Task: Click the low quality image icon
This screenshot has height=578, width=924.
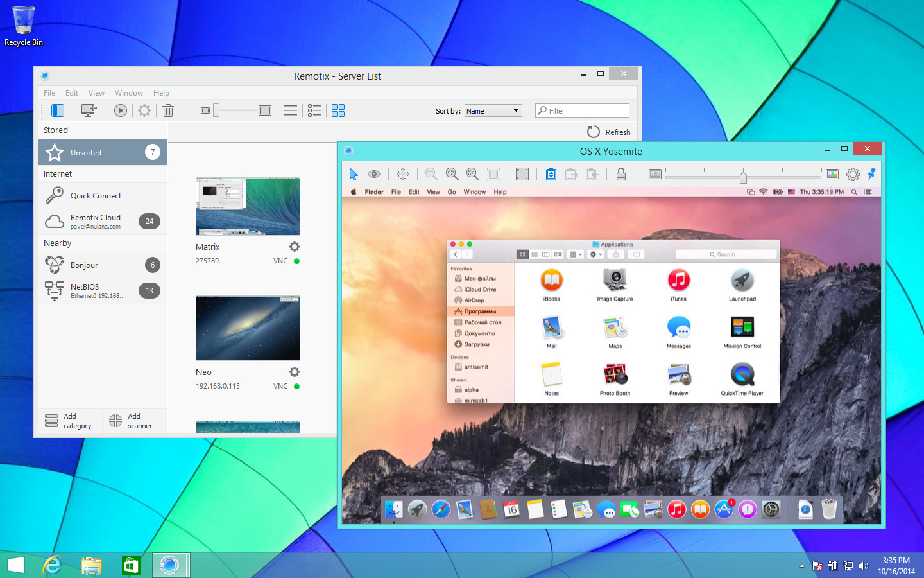Action: (x=654, y=174)
